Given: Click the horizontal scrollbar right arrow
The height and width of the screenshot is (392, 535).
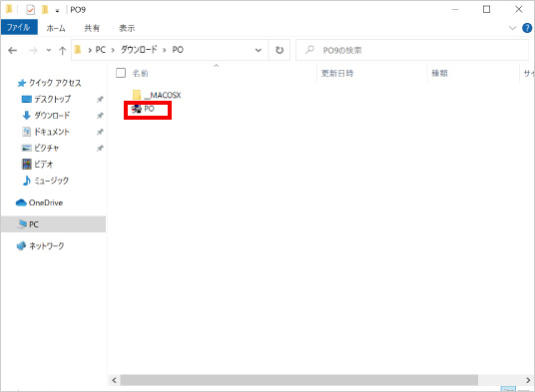Looking at the screenshot, I should 528,380.
